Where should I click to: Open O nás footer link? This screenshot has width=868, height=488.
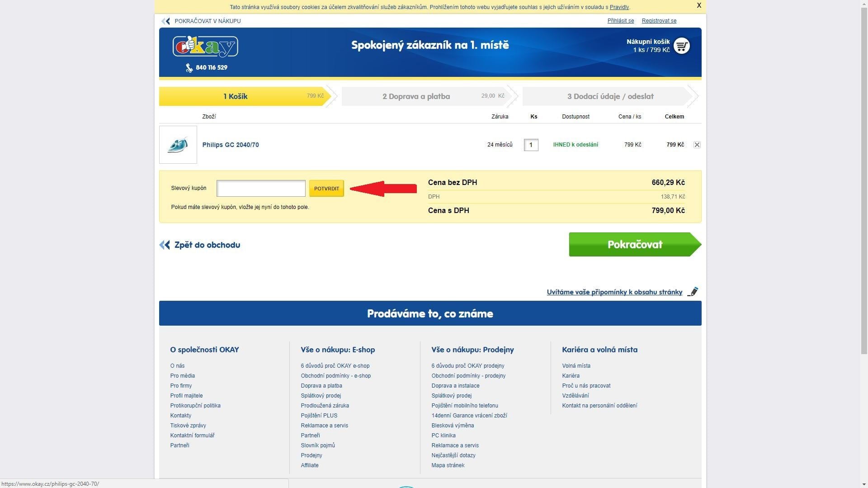pos(177,366)
